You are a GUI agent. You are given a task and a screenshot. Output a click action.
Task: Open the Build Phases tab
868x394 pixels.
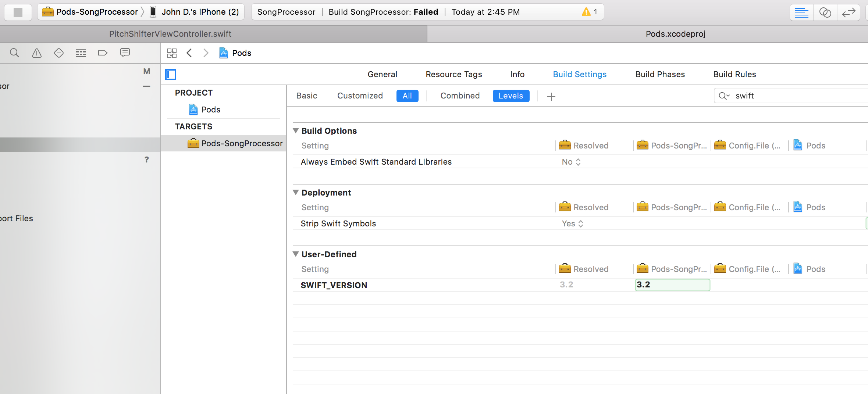click(x=660, y=74)
